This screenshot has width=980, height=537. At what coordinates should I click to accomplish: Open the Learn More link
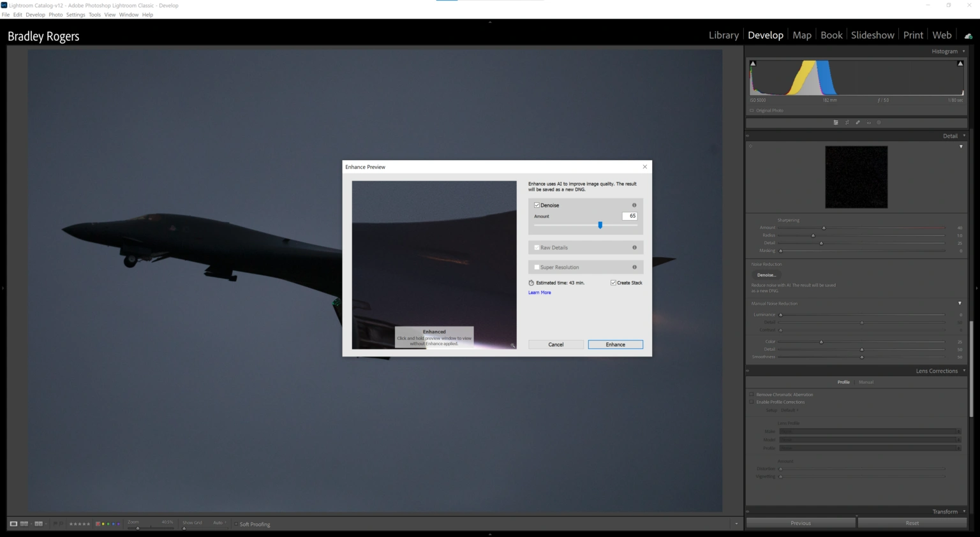pyautogui.click(x=539, y=293)
